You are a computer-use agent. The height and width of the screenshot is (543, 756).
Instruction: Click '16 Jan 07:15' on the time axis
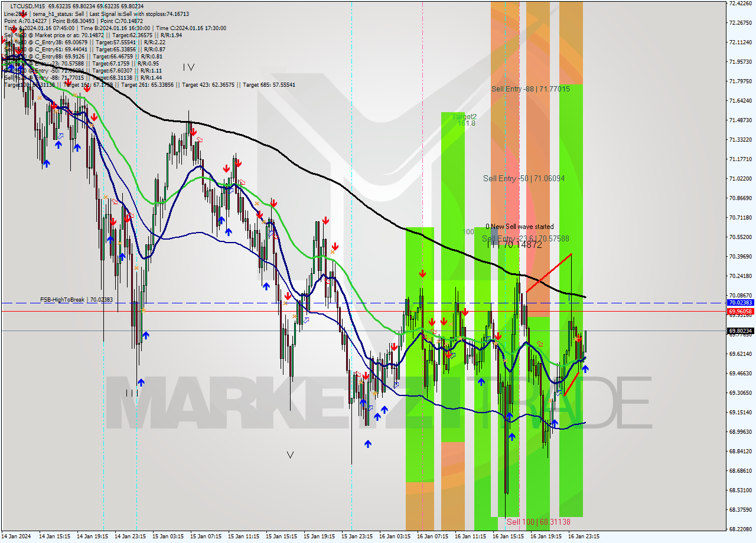pyautogui.click(x=433, y=537)
